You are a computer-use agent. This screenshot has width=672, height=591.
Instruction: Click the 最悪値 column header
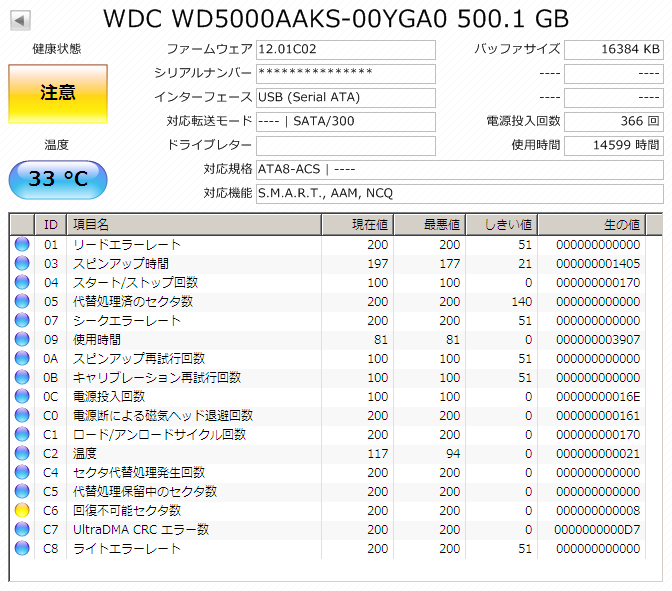430,225
